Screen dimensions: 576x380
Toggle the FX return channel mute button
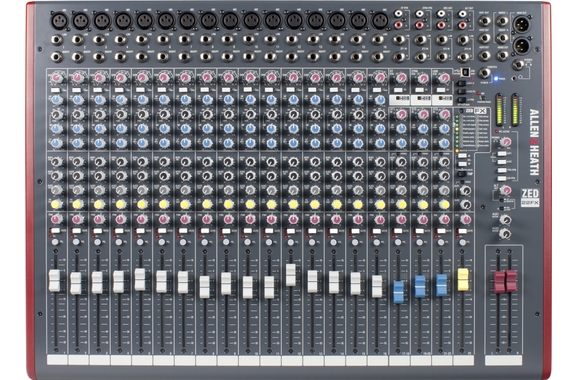click(x=462, y=231)
